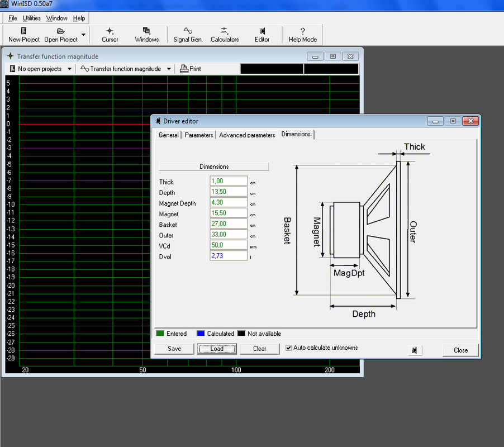Click the Dimensions header button
Viewport: 504px width, 447px height.
(x=214, y=167)
